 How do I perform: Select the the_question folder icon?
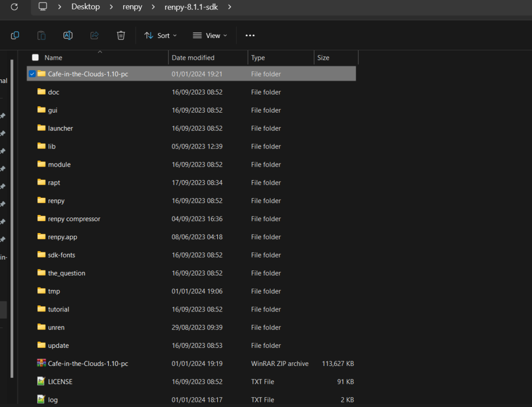42,273
